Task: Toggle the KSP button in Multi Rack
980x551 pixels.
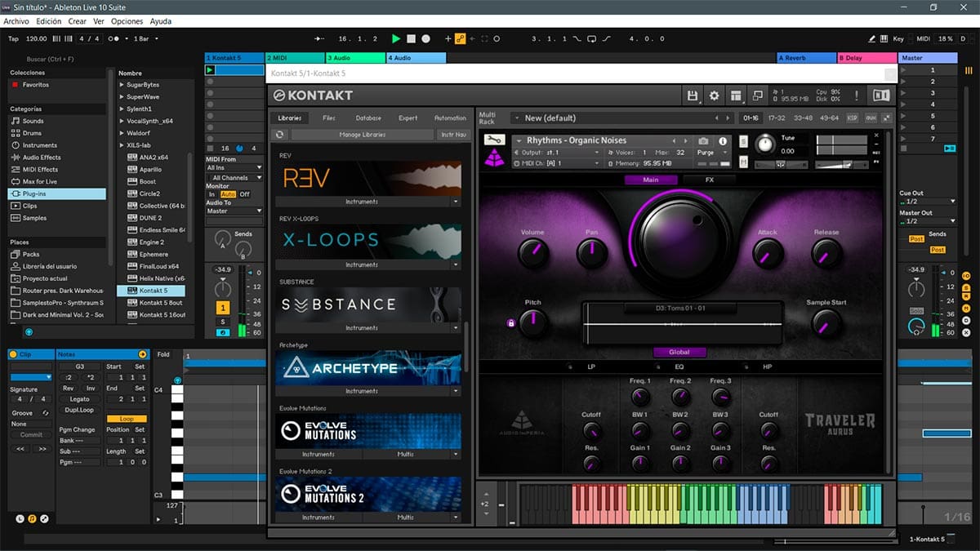Action: click(853, 118)
